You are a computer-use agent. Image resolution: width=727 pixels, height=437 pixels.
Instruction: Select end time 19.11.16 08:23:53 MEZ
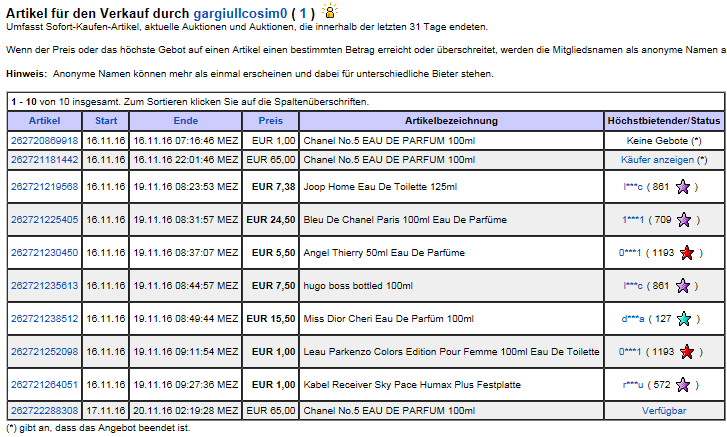(185, 187)
